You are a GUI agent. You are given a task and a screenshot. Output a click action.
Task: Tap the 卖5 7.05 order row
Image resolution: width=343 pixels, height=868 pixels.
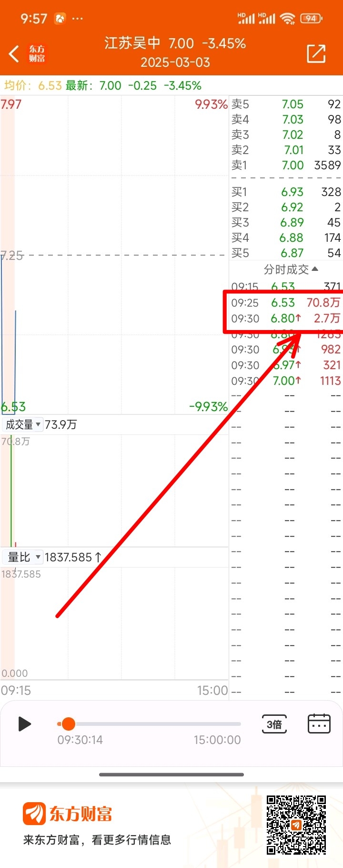pos(286,104)
